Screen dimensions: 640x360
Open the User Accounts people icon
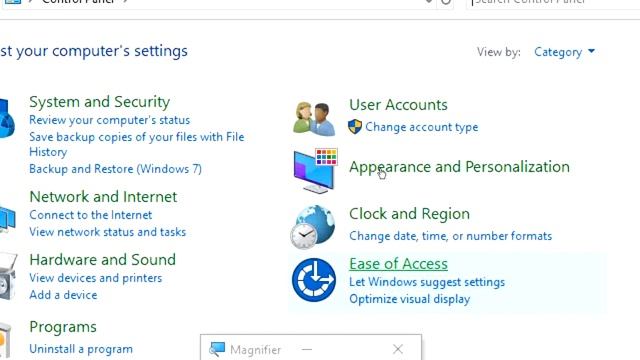point(314,119)
